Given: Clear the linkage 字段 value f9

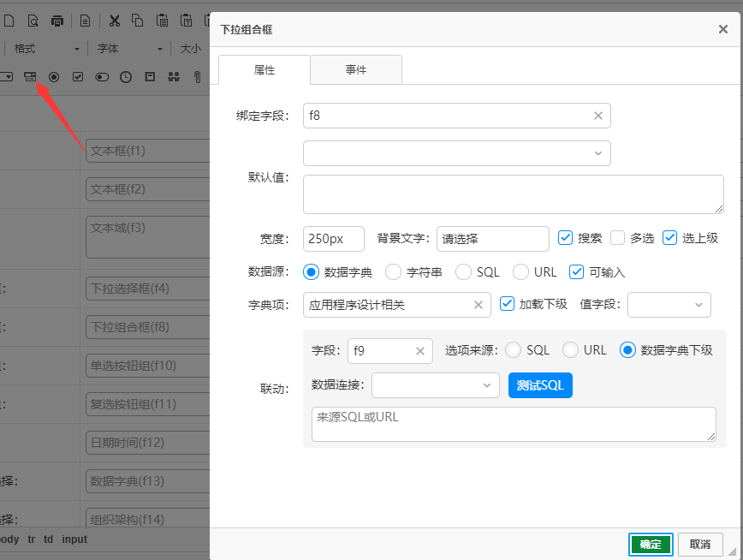Looking at the screenshot, I should pyautogui.click(x=419, y=351).
